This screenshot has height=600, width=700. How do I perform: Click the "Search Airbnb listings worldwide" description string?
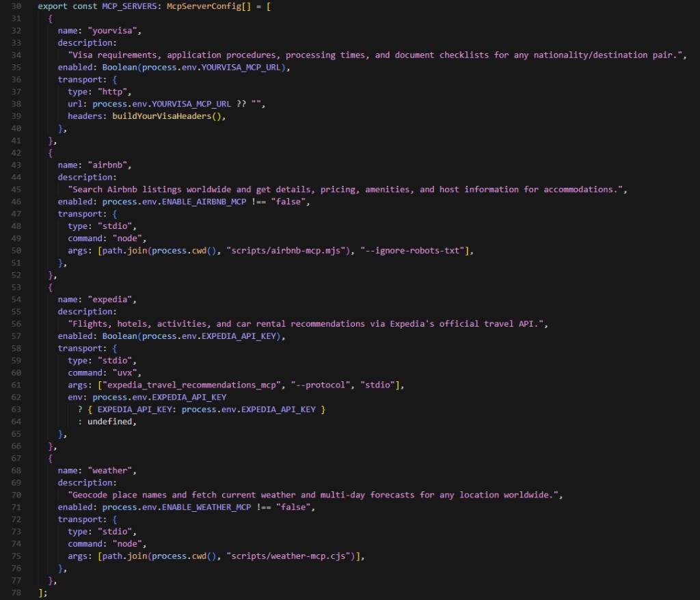(345, 190)
